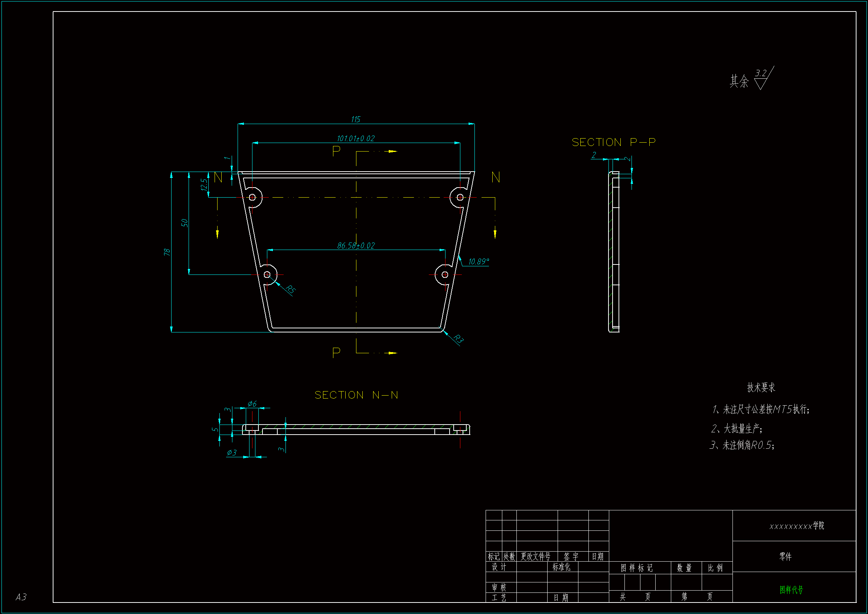Select the 101.01±0.02 dimension text
Image resolution: width=868 pixels, height=614 pixels.
tap(356, 139)
